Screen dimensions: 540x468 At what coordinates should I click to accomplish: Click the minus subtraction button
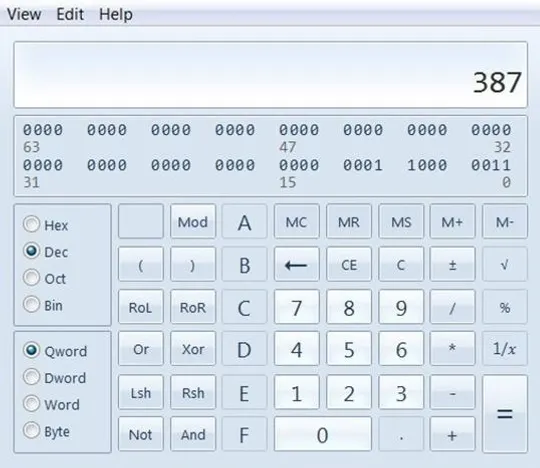453,392
